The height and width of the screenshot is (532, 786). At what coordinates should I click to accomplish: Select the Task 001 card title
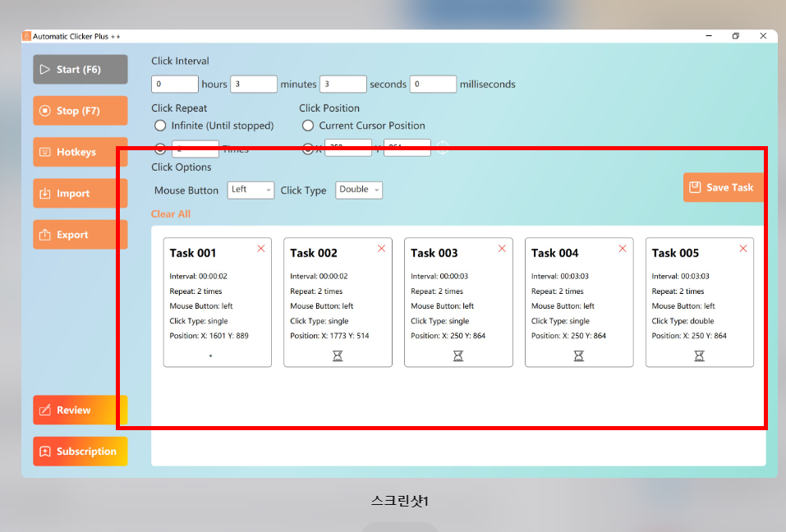coord(193,253)
